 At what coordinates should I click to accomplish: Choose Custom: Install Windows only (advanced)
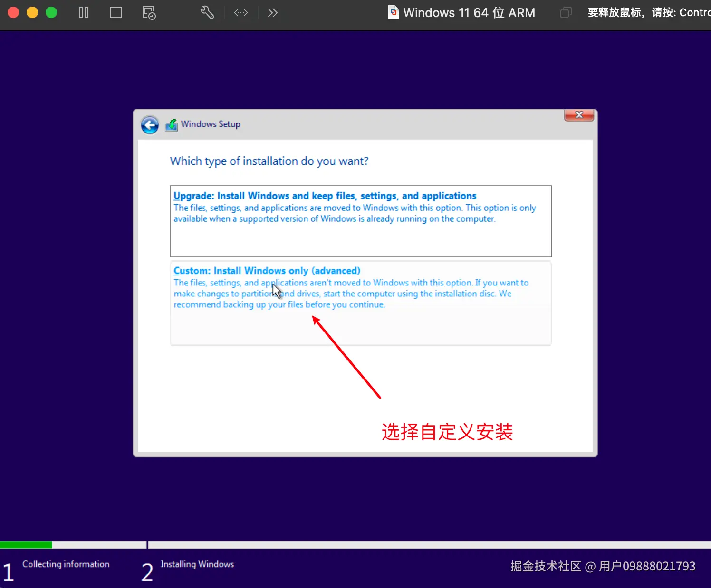[361, 303]
